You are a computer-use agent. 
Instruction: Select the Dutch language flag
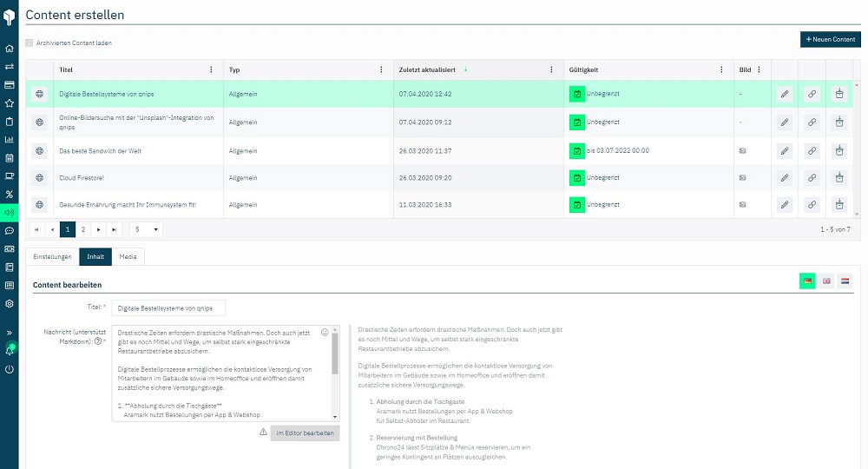pos(845,281)
